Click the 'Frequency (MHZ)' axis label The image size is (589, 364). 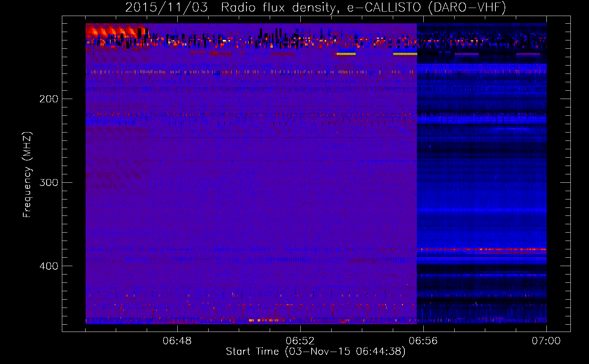(x=27, y=175)
